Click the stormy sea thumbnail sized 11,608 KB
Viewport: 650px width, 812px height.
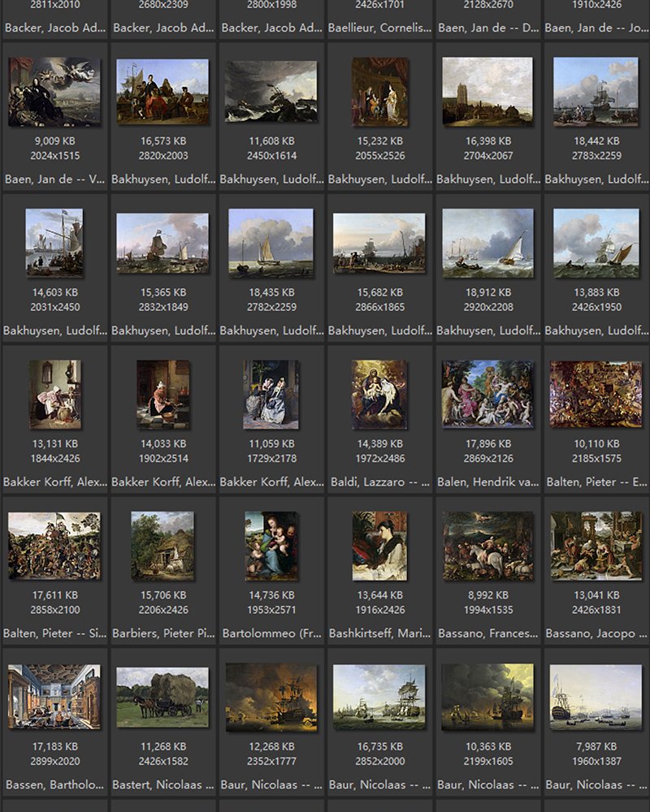[x=271, y=92]
